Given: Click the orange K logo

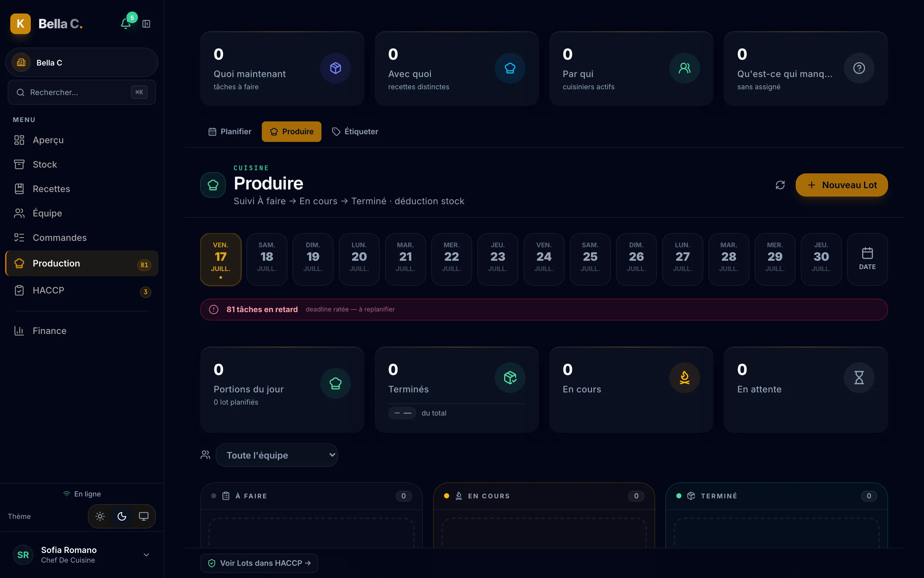Looking at the screenshot, I should click(x=21, y=24).
